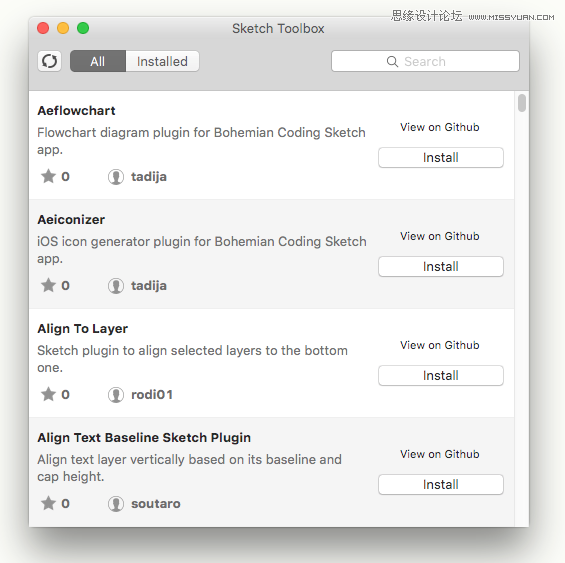Open View on Github for Align To Layer
The image size is (565, 563).
440,345
